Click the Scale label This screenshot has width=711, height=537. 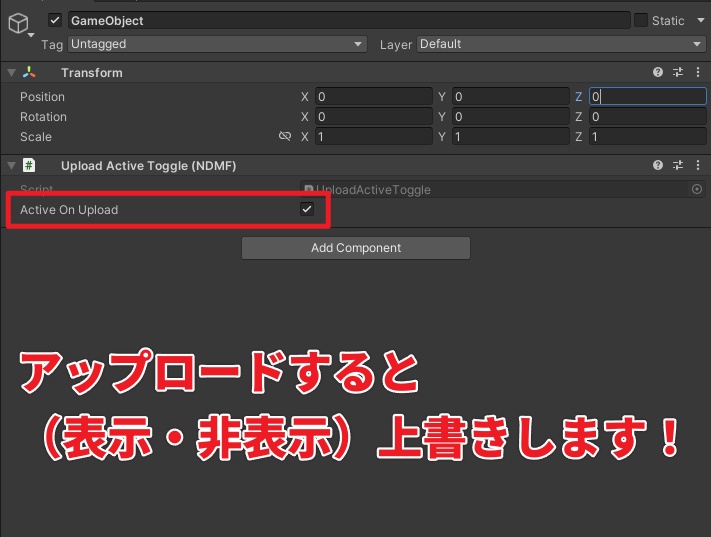(36, 137)
